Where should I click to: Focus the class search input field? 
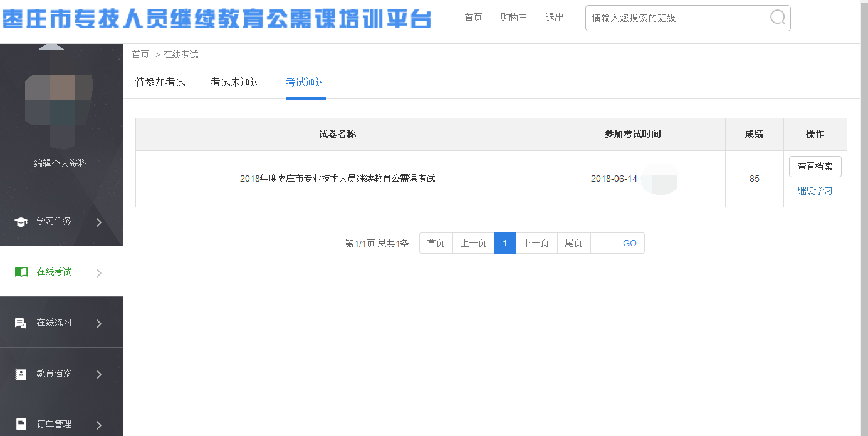tap(677, 18)
